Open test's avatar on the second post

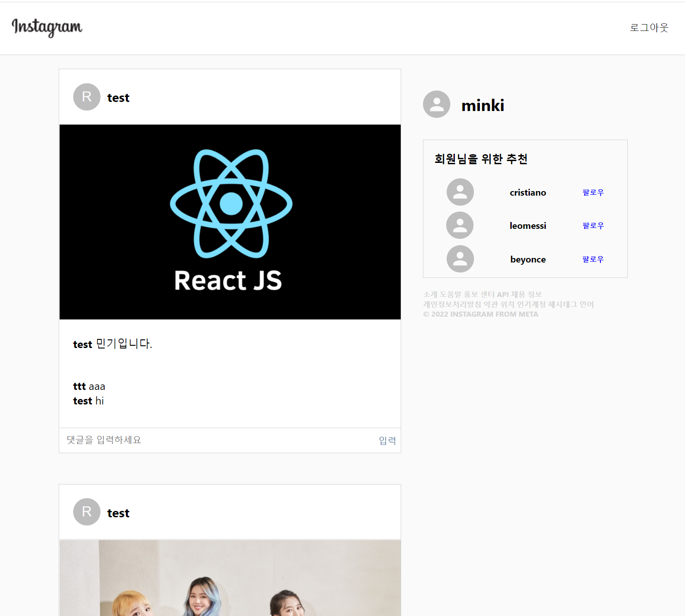pyautogui.click(x=86, y=512)
